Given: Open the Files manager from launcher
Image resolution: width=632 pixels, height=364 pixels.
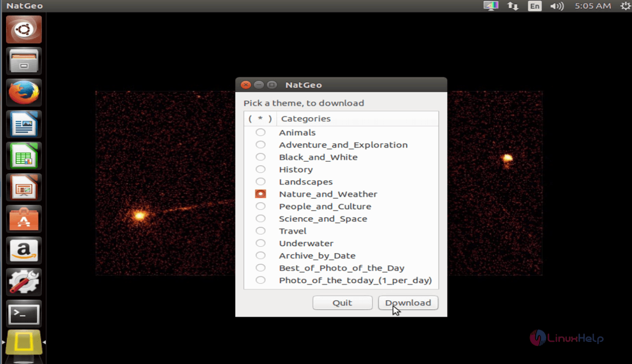Looking at the screenshot, I should (x=24, y=61).
